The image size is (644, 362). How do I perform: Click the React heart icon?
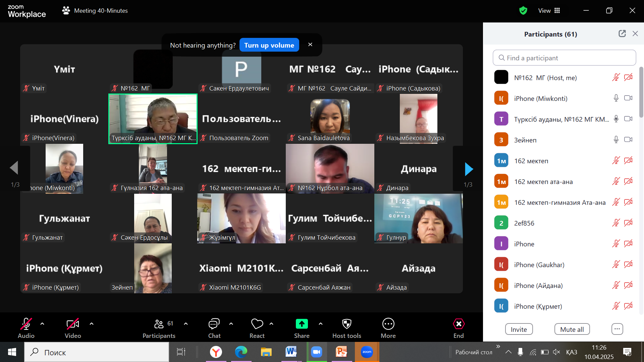coord(257,324)
